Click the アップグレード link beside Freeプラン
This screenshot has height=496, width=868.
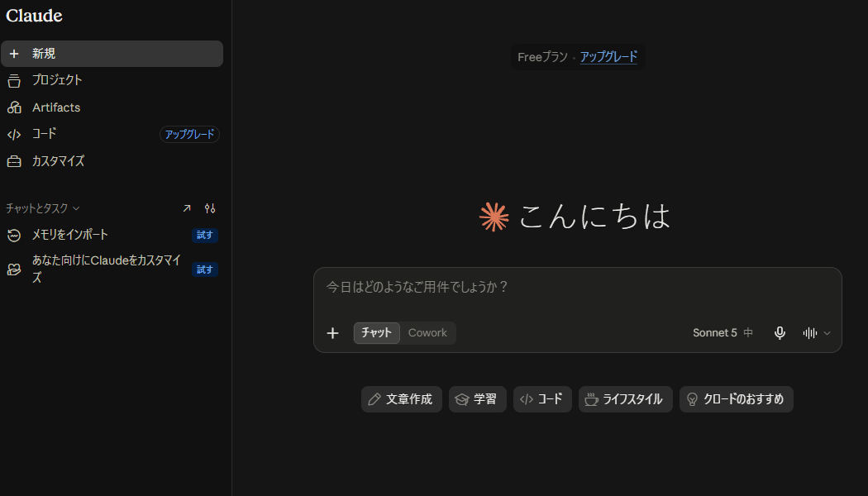(x=608, y=57)
